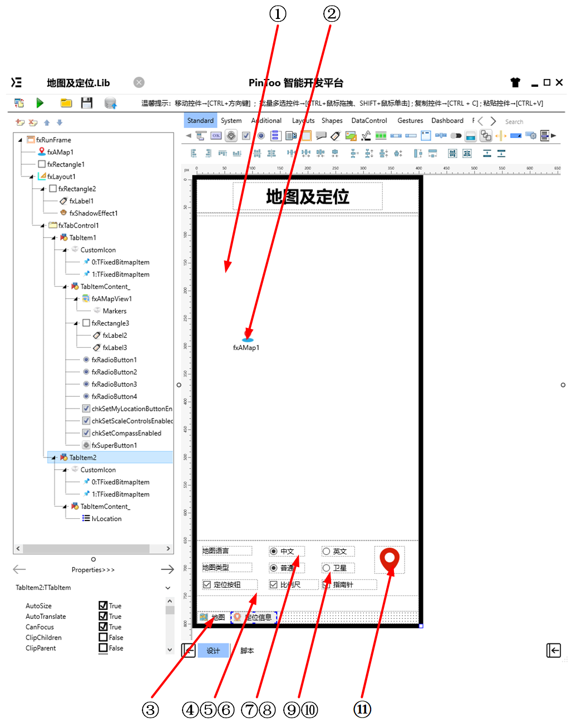Toggle AutoSize property checkbox
Image resolution: width=572 pixels, height=728 pixels.
point(103,606)
